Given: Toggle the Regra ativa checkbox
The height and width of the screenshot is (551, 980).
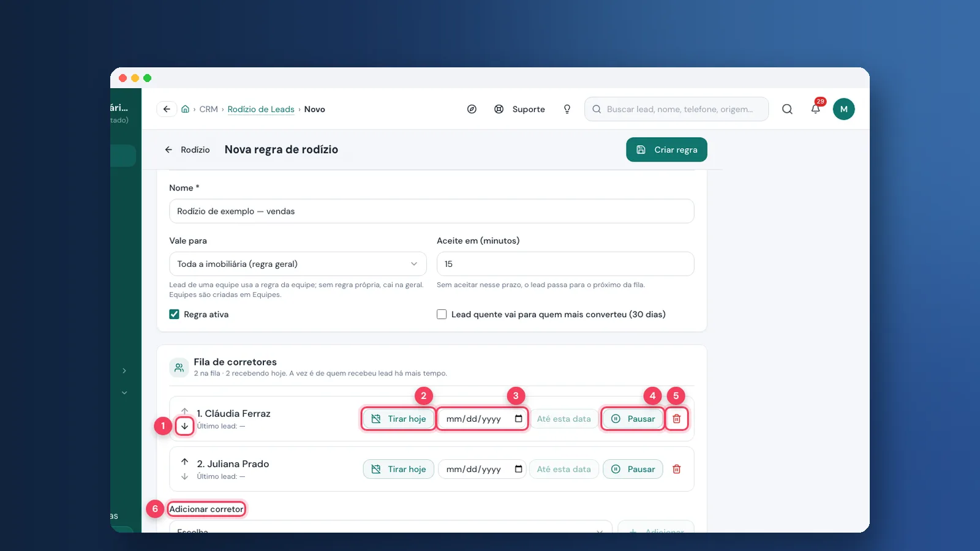Looking at the screenshot, I should pyautogui.click(x=174, y=314).
